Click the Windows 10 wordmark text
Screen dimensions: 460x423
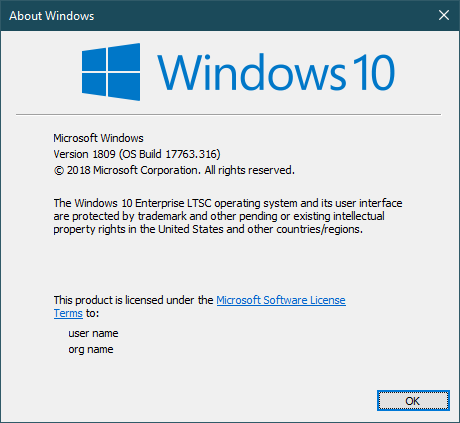pos(276,72)
